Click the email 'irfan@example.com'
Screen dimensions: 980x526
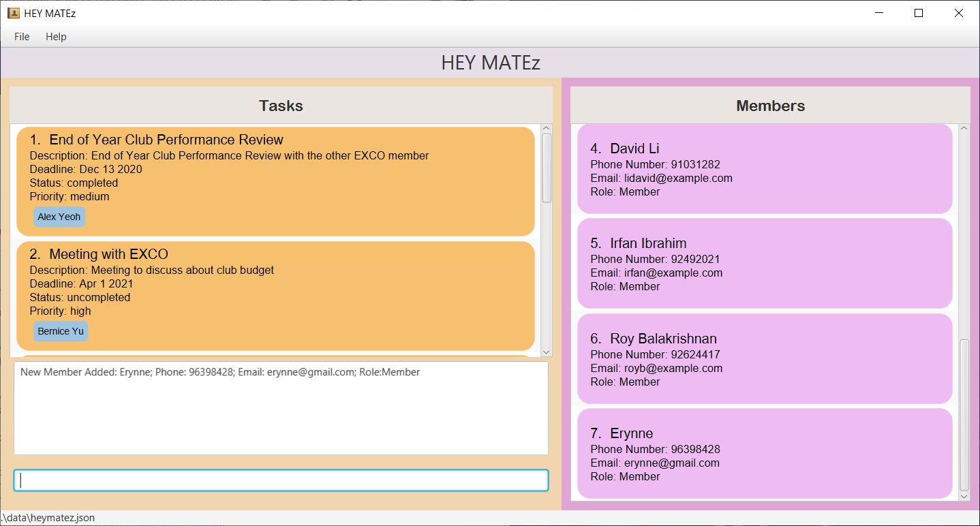point(673,273)
